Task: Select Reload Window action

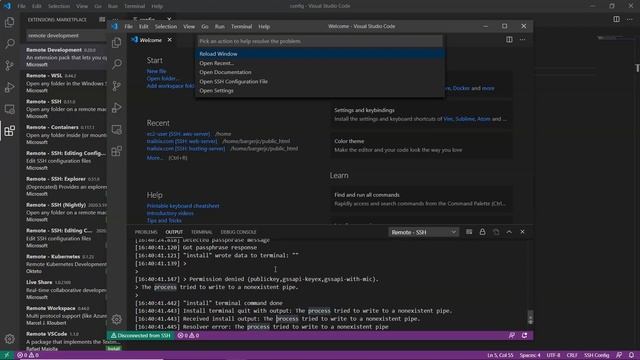Action: 320,54
